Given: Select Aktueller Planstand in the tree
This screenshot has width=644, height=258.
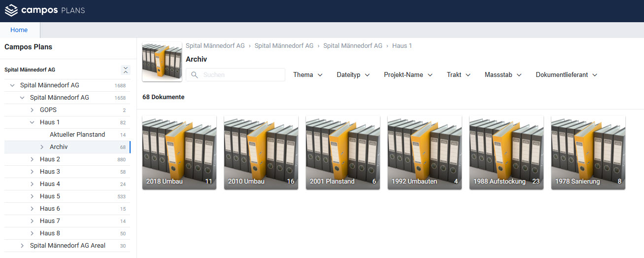Looking at the screenshot, I should (77, 135).
